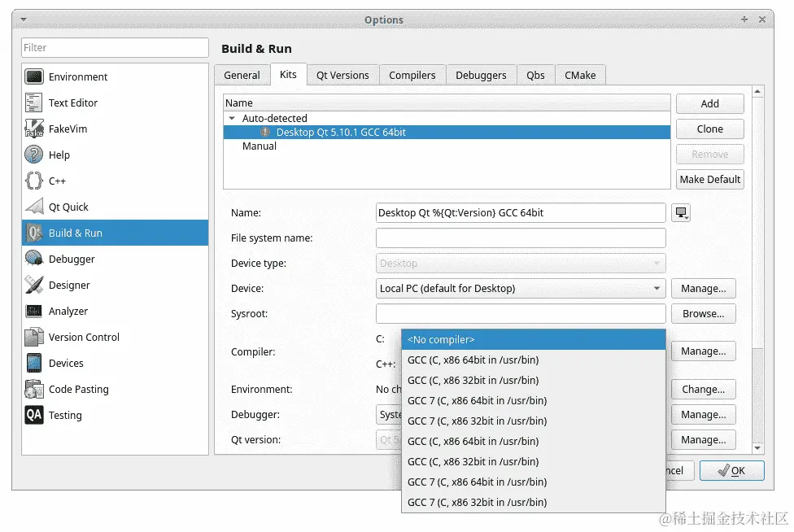Confirm with the OK button

731,471
